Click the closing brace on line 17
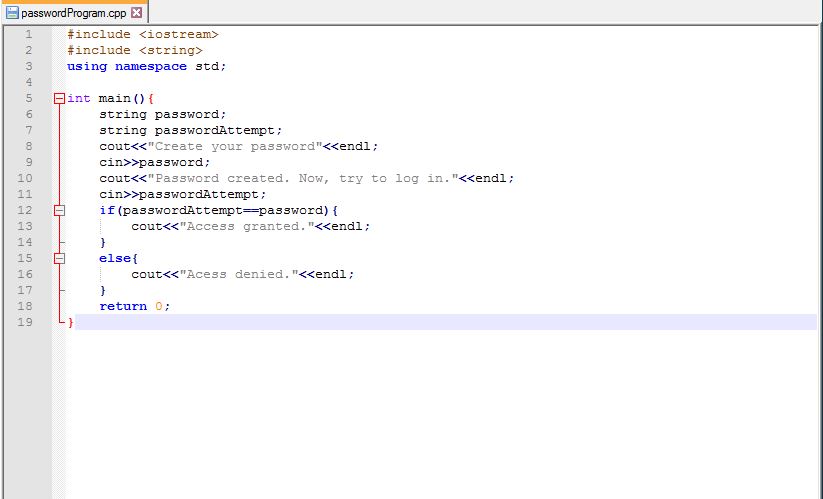 coord(103,290)
